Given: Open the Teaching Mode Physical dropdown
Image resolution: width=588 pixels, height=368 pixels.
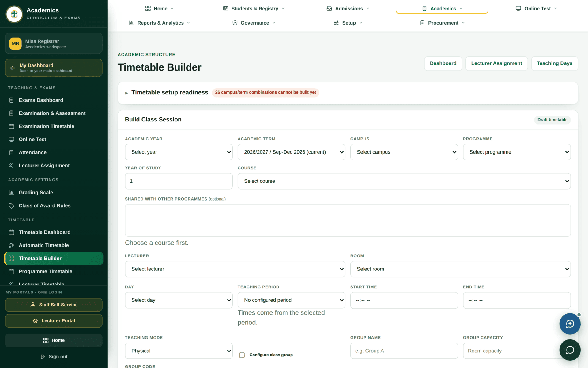Looking at the screenshot, I should [x=179, y=351].
